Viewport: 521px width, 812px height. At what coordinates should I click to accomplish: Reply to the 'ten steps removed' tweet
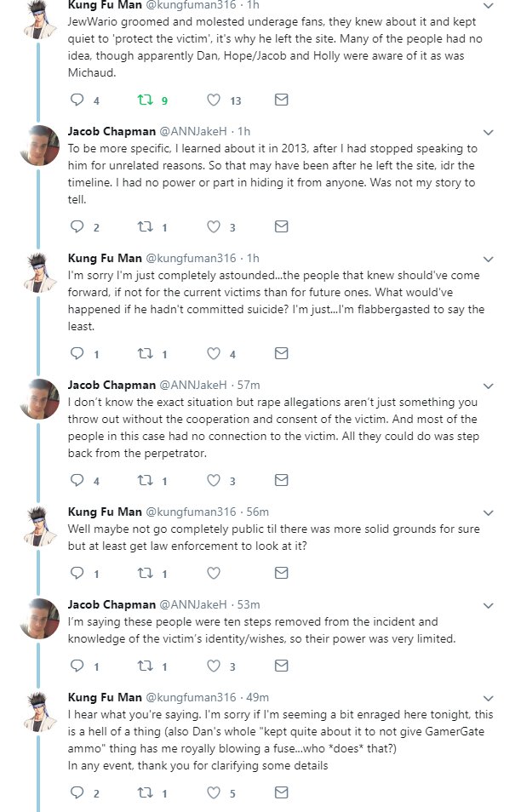[x=77, y=666]
